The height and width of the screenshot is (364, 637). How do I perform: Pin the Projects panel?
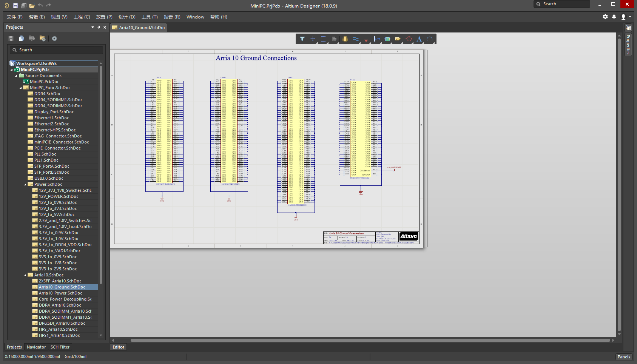99,27
